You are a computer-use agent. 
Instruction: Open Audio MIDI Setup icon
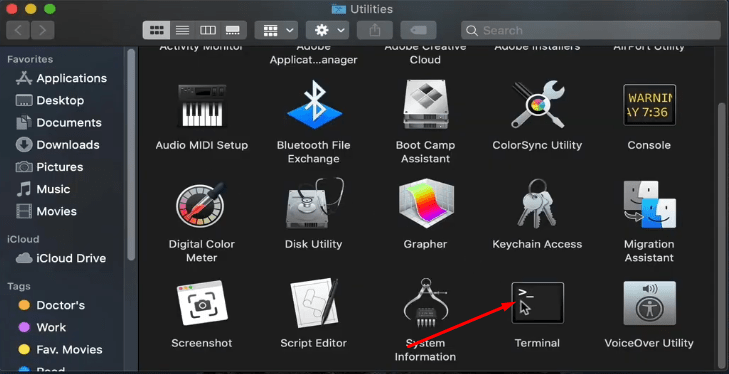click(202, 106)
